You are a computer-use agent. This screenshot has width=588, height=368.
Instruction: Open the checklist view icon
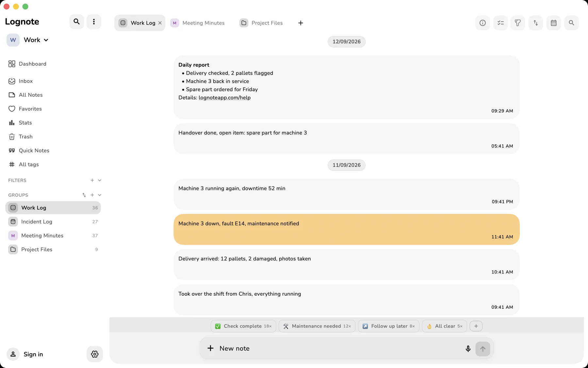(x=500, y=23)
